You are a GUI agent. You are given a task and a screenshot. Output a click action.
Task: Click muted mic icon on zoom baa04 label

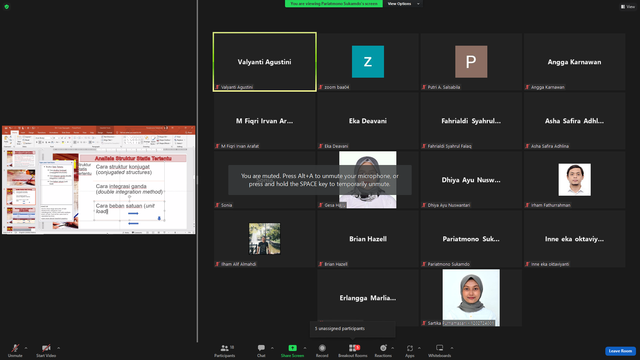321,87
